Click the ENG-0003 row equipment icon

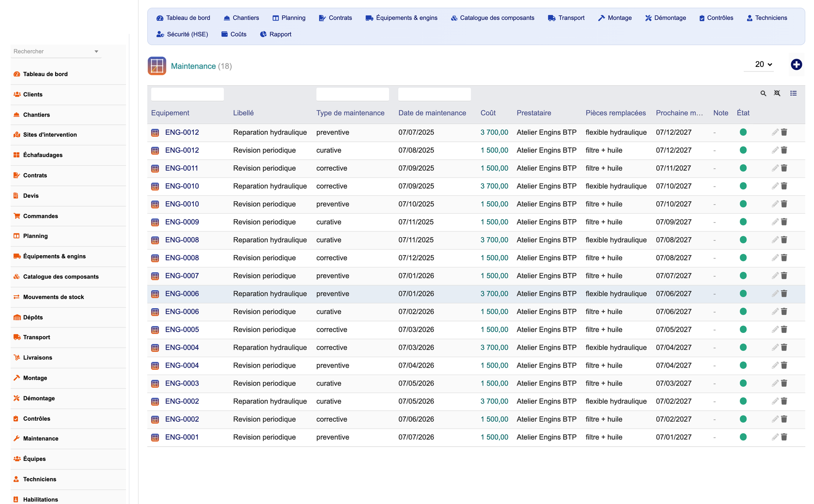(x=155, y=384)
